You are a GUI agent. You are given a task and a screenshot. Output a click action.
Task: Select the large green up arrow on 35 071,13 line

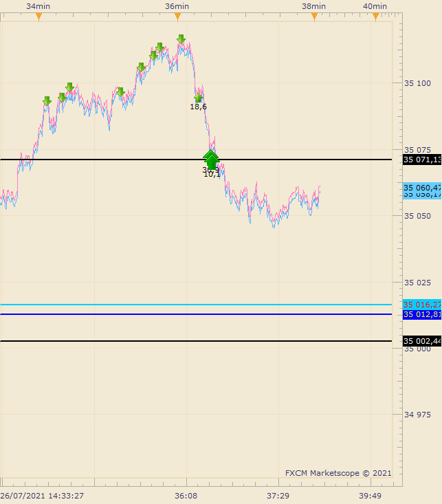pyautogui.click(x=211, y=160)
